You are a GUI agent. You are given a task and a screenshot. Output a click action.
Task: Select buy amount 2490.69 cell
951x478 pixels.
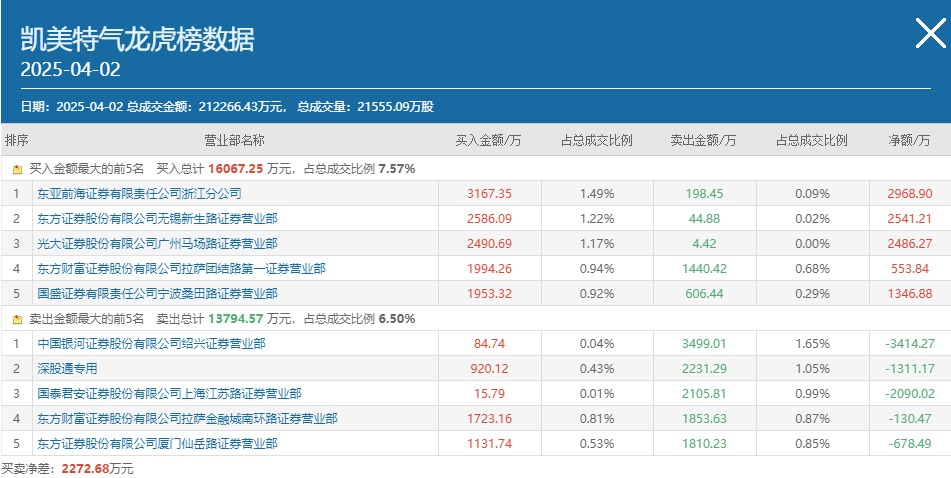pos(489,243)
